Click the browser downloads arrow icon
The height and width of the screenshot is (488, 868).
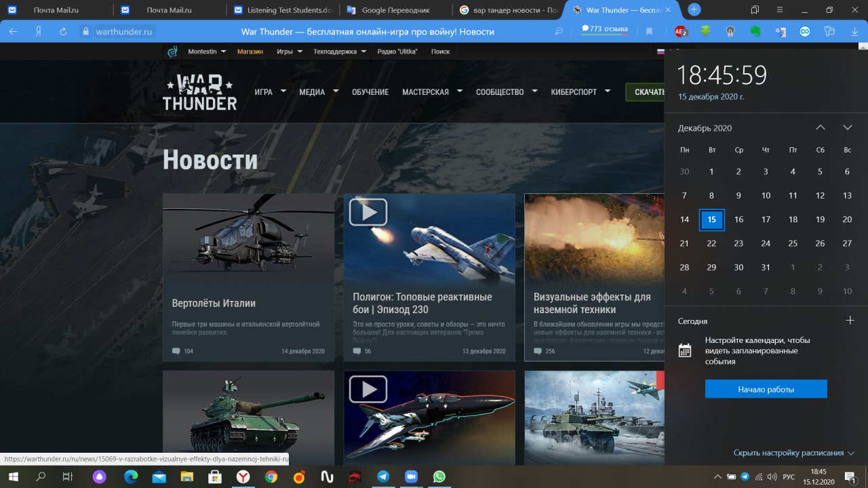tap(854, 31)
